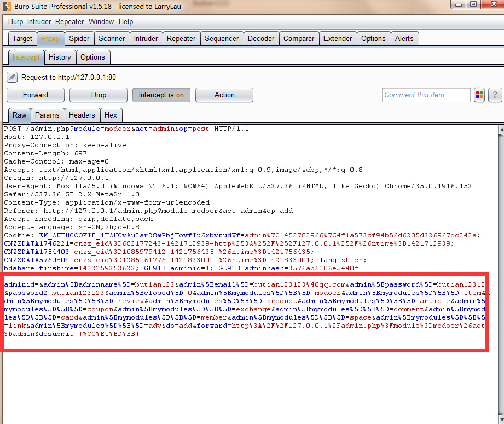Click the Burp Suite logo icon

[7, 7]
